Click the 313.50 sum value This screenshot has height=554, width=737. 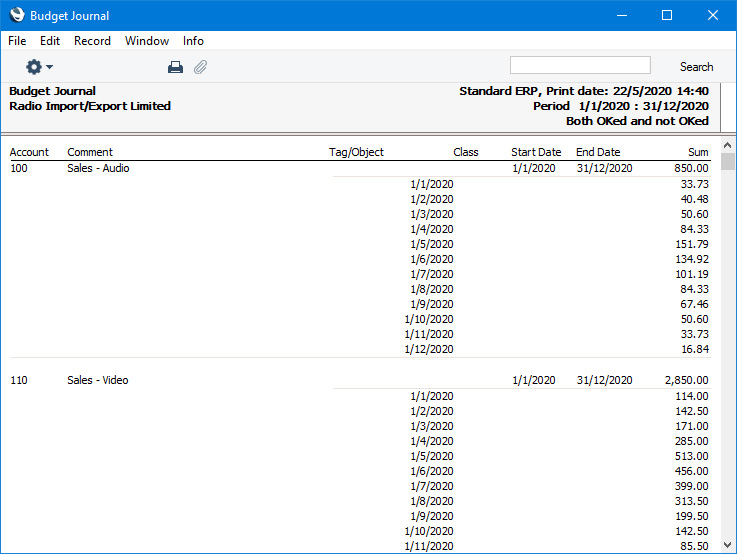691,501
